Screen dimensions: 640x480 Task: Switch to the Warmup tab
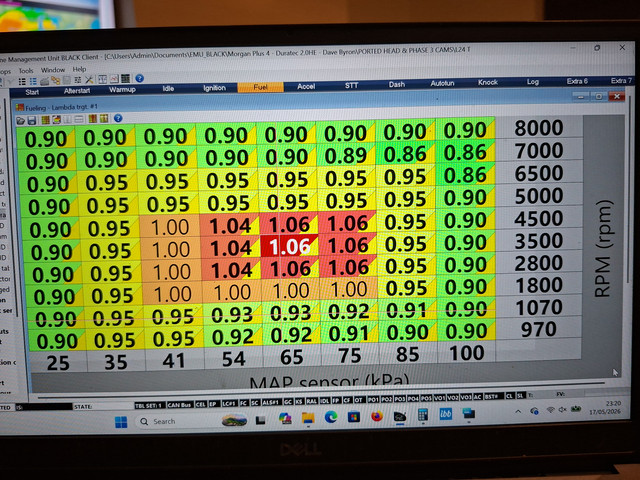pos(122,89)
